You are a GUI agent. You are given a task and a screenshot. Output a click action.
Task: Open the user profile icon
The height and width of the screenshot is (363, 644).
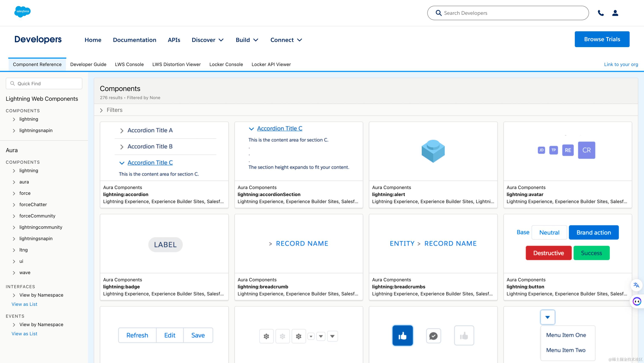tap(615, 13)
